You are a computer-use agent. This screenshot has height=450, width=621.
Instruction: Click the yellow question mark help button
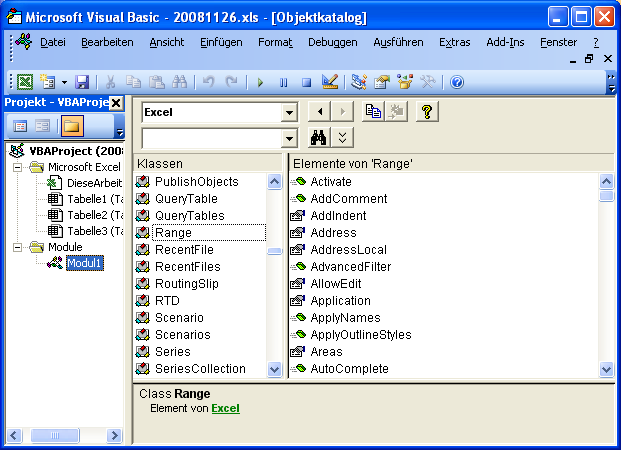point(426,112)
